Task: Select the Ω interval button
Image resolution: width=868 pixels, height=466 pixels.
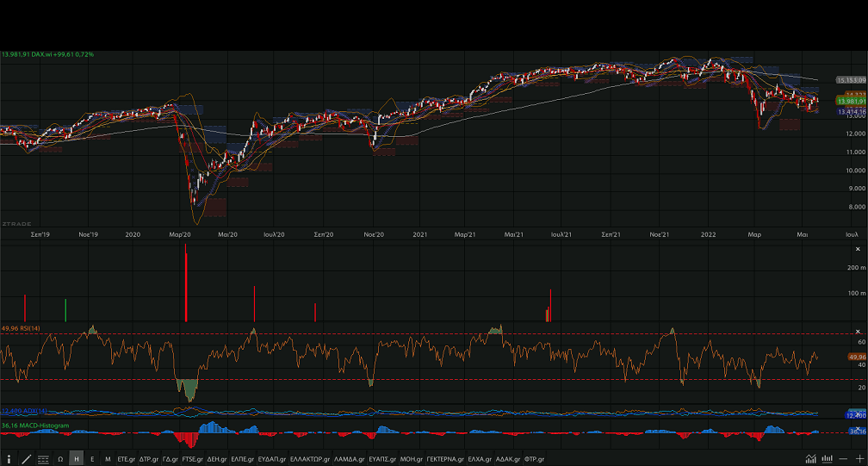Action: coord(60,459)
